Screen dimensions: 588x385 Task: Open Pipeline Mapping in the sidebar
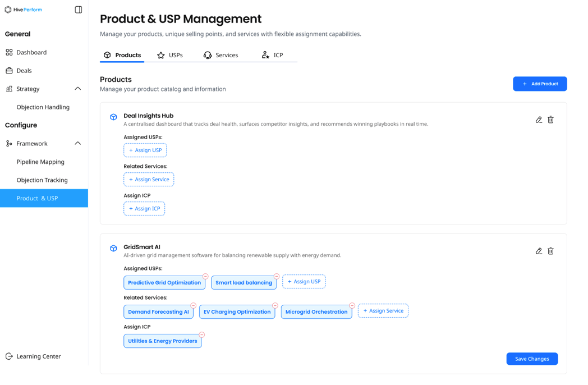(40, 162)
